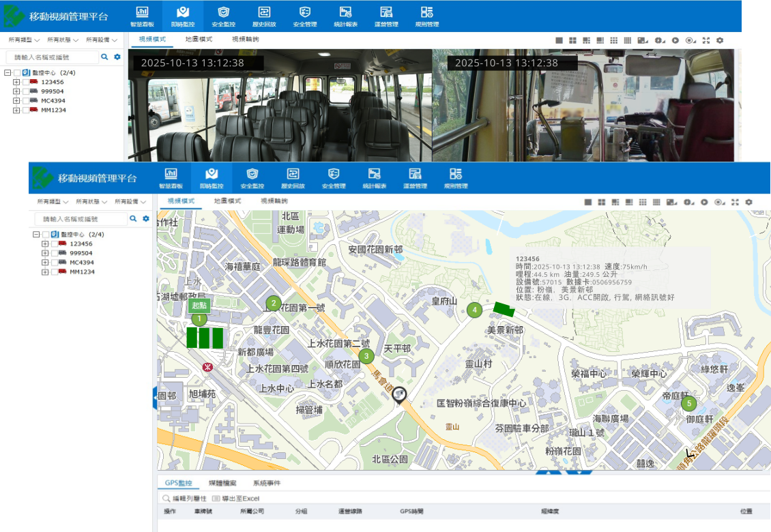Click the black location pin on the map
The width and height of the screenshot is (771, 532).
point(399,394)
